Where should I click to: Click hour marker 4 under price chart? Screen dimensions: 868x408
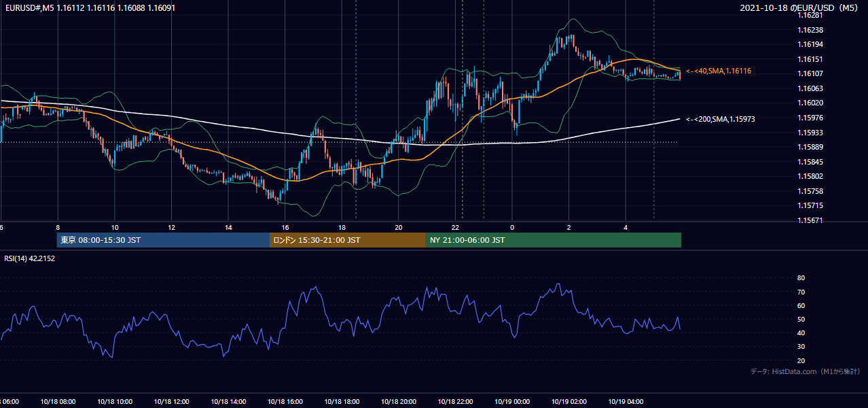[625, 228]
